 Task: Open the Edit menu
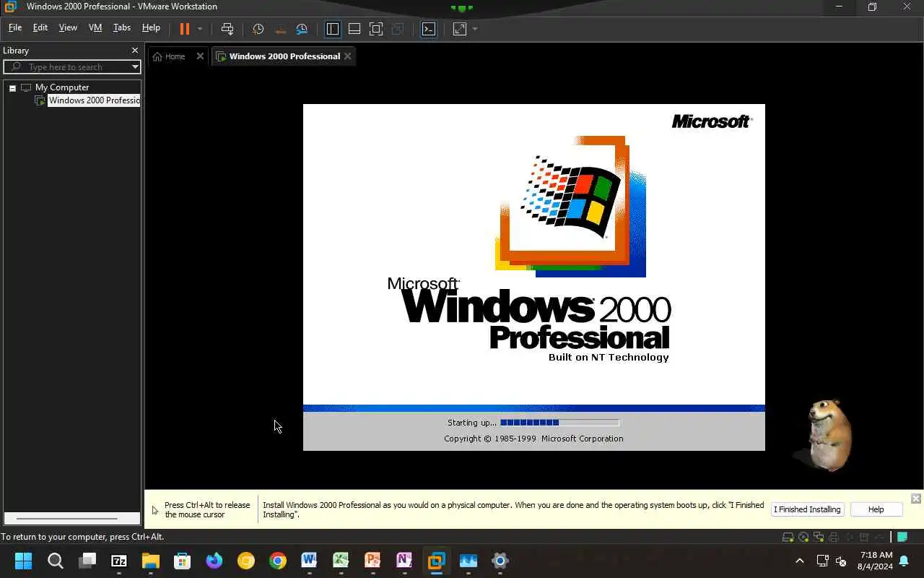click(x=40, y=27)
